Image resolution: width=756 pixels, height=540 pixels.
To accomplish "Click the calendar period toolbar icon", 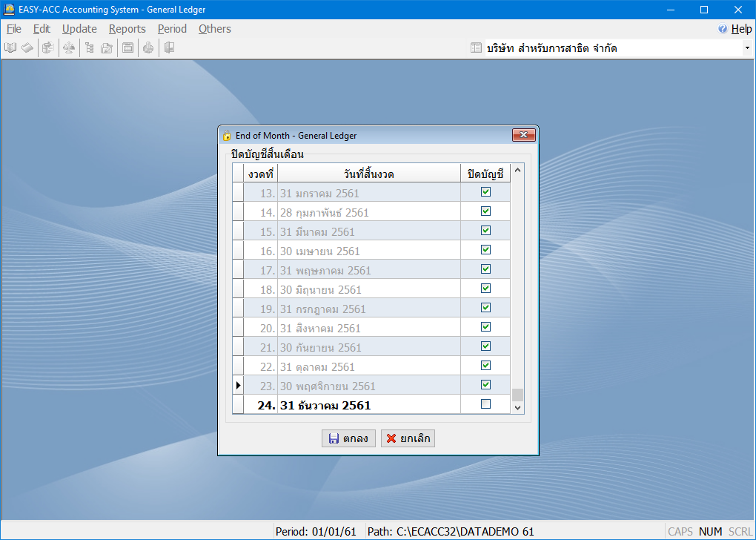I will tap(127, 48).
